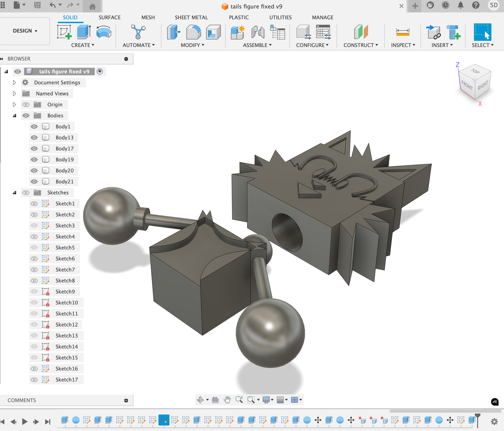The height and width of the screenshot is (431, 504).
Task: Switch to the SURFACE tab
Action: point(109,17)
